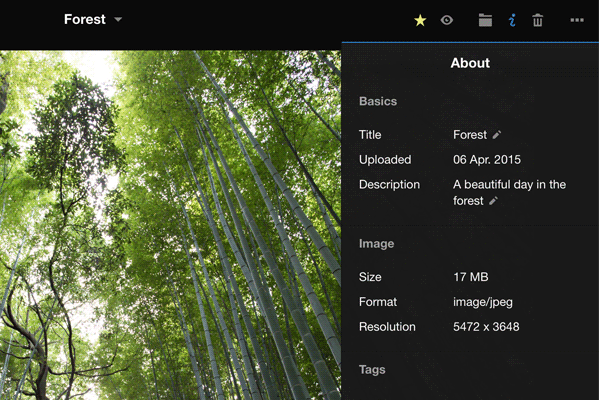Click the description text 'A beautiful day'
This screenshot has height=400, width=600.
point(509,185)
